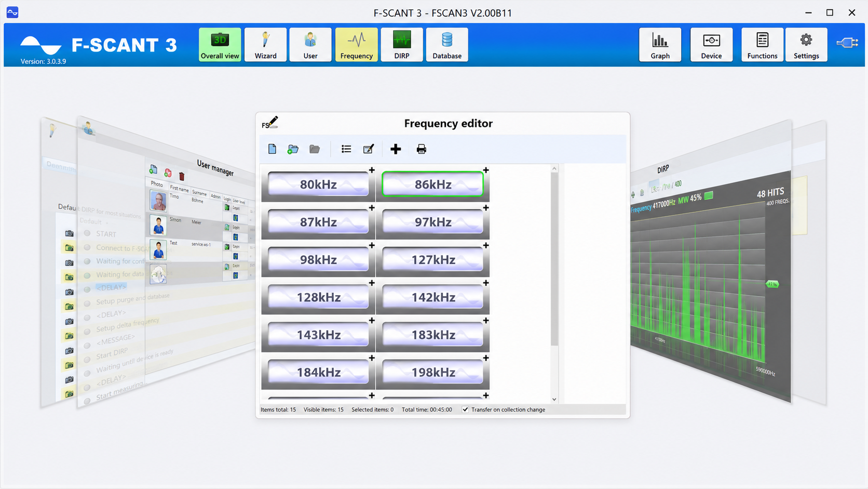Viewport: 868px width, 489px height.
Task: Click the Visible items: 15 status text
Action: click(323, 409)
